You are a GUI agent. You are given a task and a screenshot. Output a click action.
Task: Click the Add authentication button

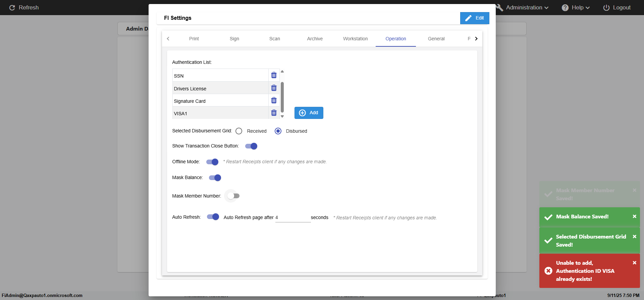tap(309, 113)
